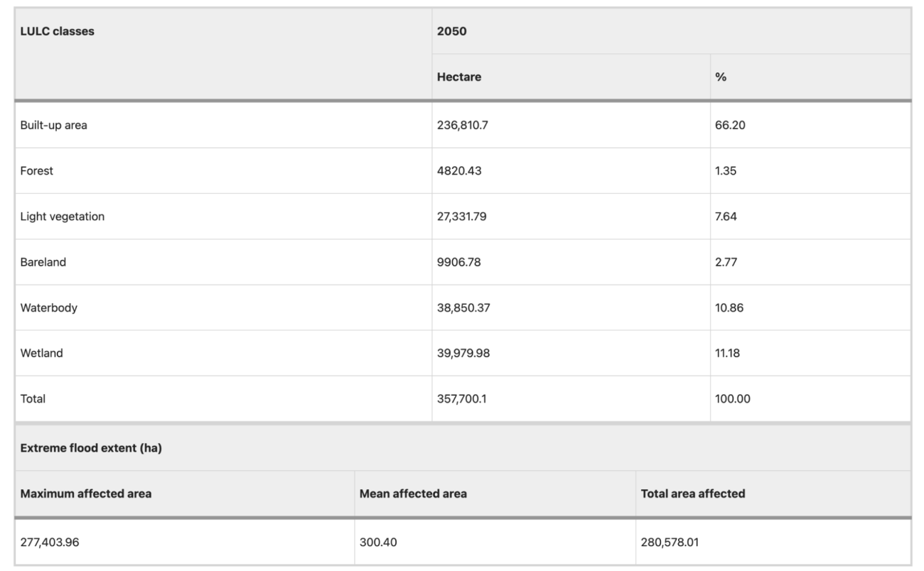Click the 10.86 percentage for Waterbody
This screenshot has width=924, height=571.
729,308
